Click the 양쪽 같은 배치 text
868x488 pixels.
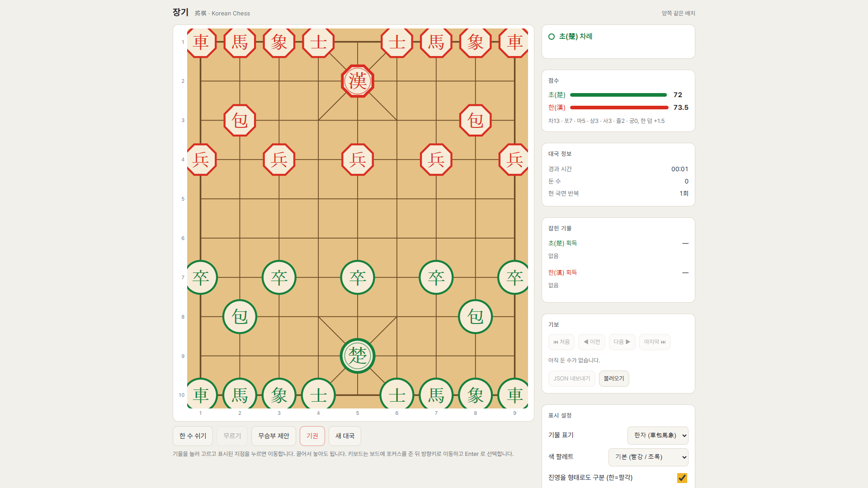pyautogui.click(x=678, y=13)
